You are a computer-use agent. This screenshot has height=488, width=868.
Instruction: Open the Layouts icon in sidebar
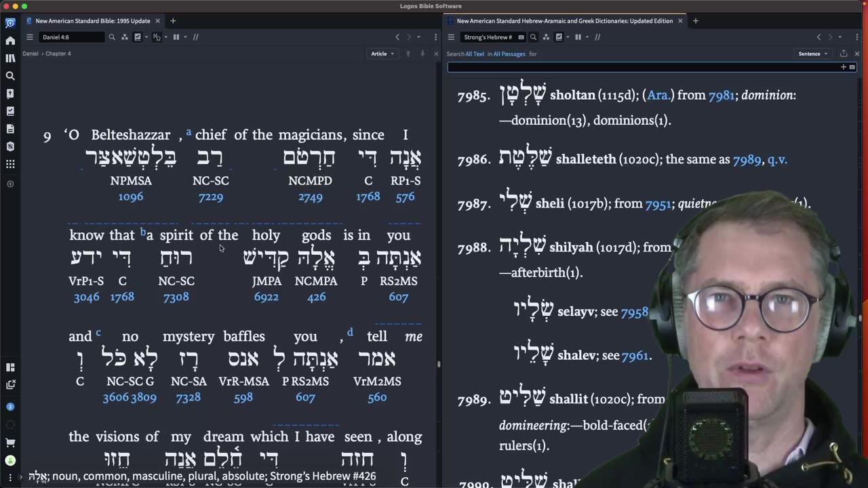tap(10, 367)
